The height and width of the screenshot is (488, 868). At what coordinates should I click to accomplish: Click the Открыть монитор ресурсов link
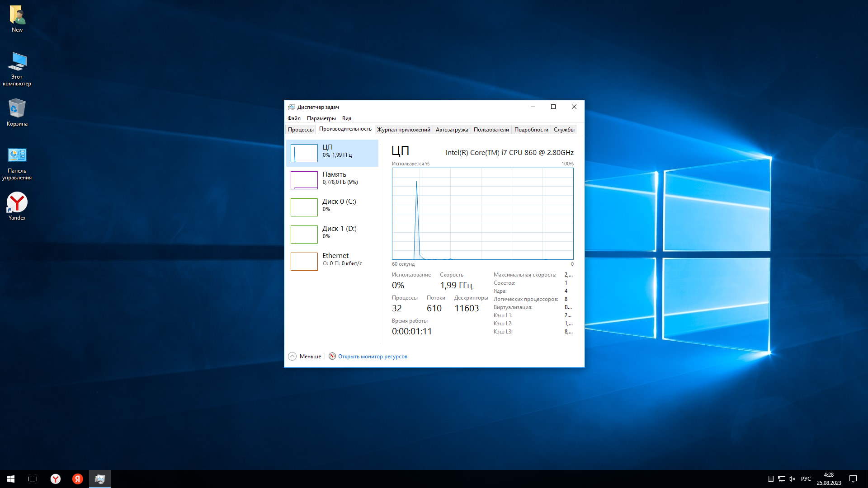tap(373, 357)
